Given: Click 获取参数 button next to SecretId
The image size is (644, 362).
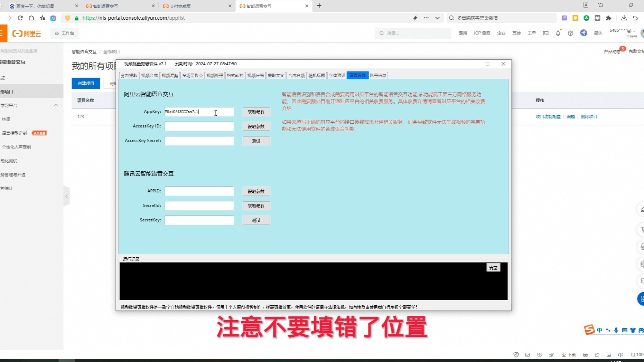Looking at the screenshot, I should (256, 206).
